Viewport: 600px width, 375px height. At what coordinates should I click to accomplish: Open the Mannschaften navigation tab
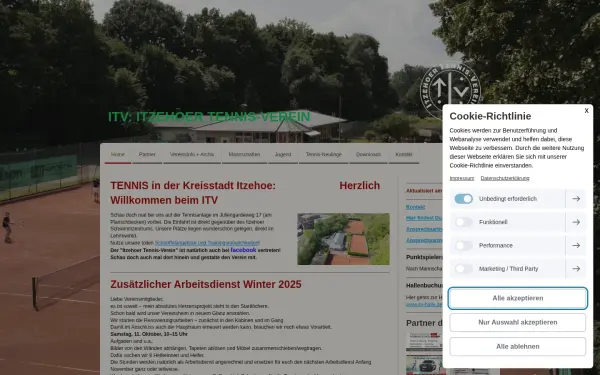[244, 155]
